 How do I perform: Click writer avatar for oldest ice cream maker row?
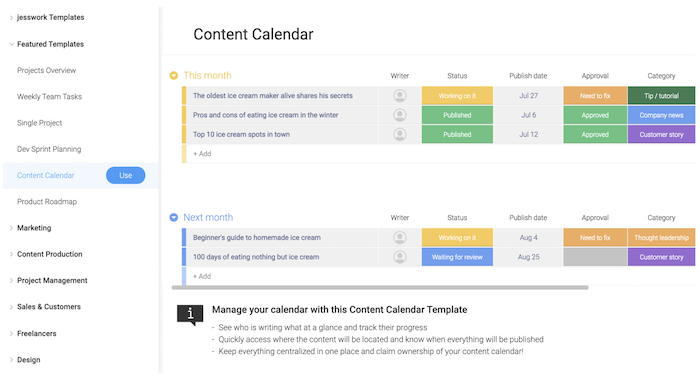click(400, 96)
